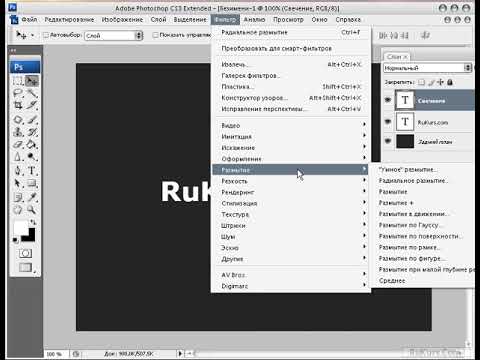Image resolution: width=480 pixels, height=360 pixels.
Task: Open the Выделение menu
Action: point(190,20)
